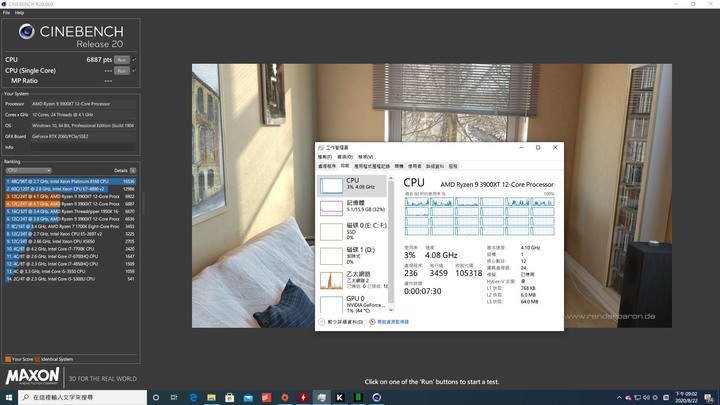720x405 pixels.
Task: Switch to Task Manager's sixth tab (Details)
Action: coord(435,166)
